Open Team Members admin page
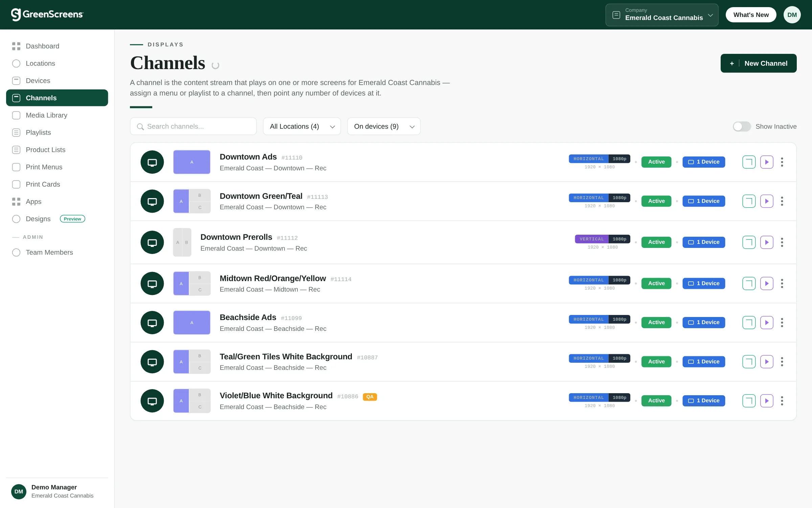Image resolution: width=812 pixels, height=508 pixels. point(57,252)
